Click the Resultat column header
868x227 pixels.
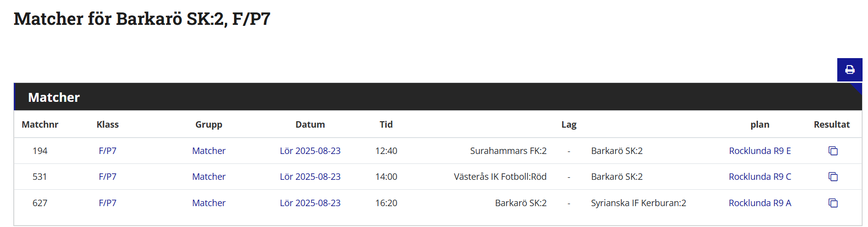831,125
